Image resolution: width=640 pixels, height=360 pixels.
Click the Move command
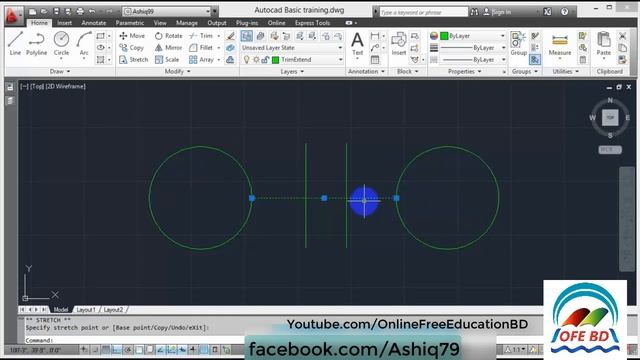pyautogui.click(x=132, y=36)
